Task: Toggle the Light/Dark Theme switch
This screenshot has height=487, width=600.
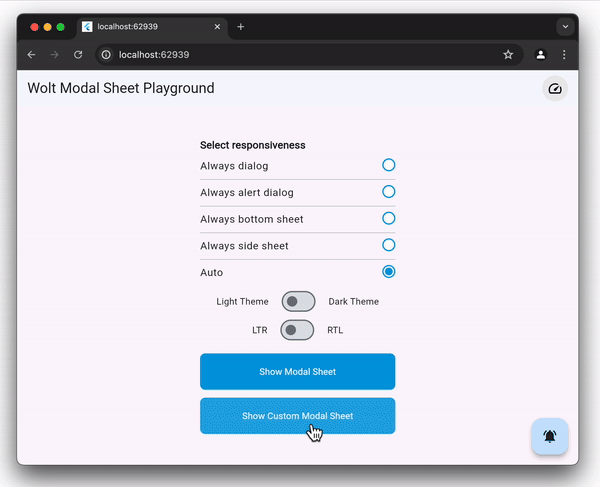Action: 298,302
